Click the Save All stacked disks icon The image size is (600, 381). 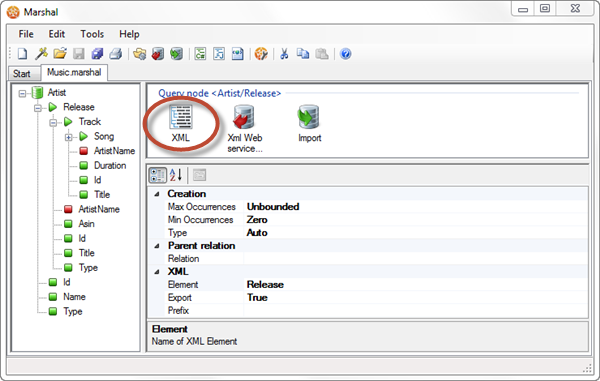click(x=97, y=54)
